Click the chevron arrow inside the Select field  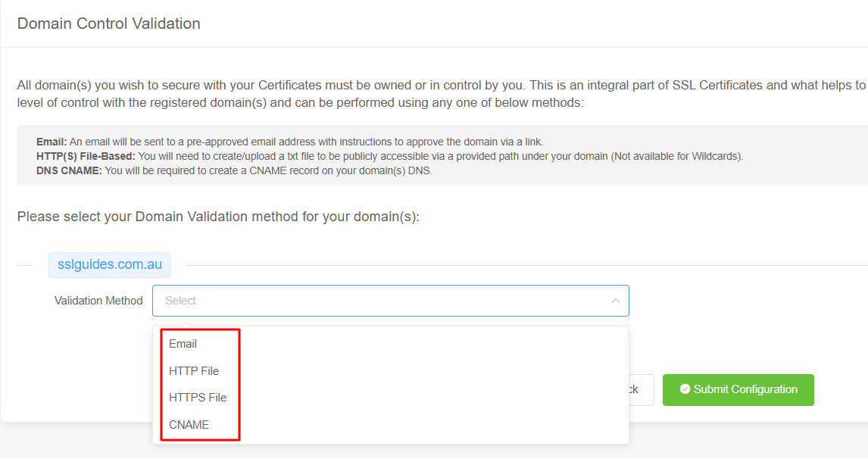(x=615, y=301)
